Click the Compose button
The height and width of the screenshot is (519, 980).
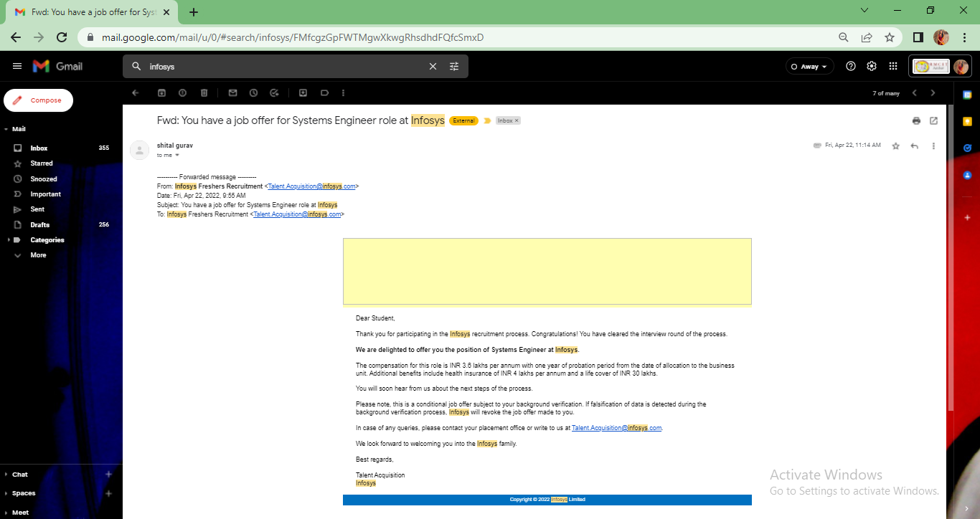[x=38, y=100]
